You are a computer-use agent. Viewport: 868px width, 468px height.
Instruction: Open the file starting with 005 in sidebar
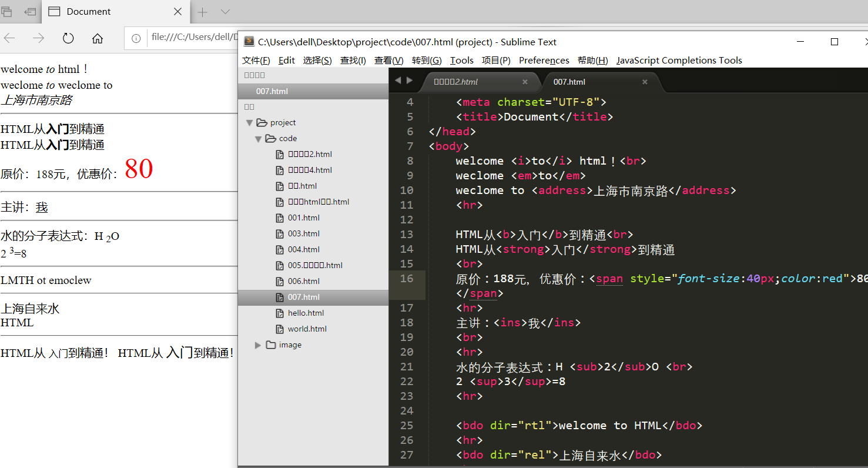(315, 265)
